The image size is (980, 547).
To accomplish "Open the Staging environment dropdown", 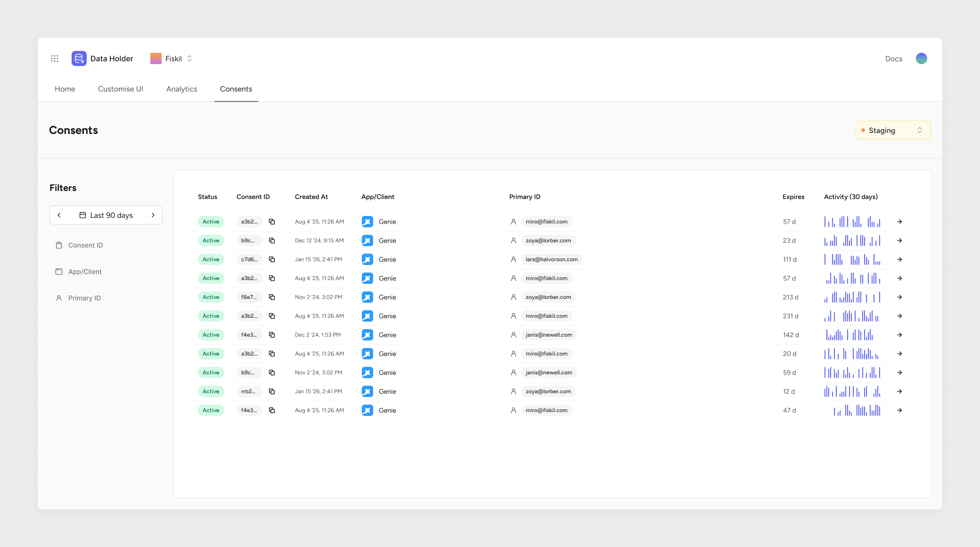I will coord(893,130).
